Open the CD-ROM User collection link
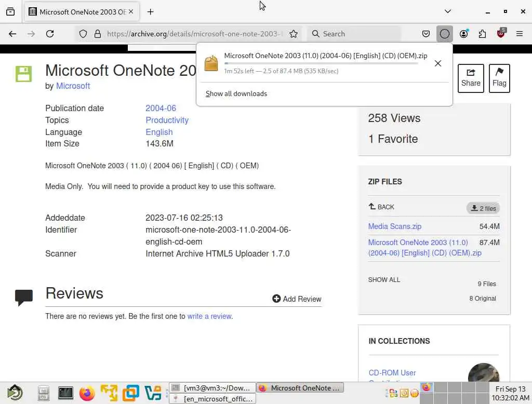This screenshot has height=404, width=532. (392, 372)
